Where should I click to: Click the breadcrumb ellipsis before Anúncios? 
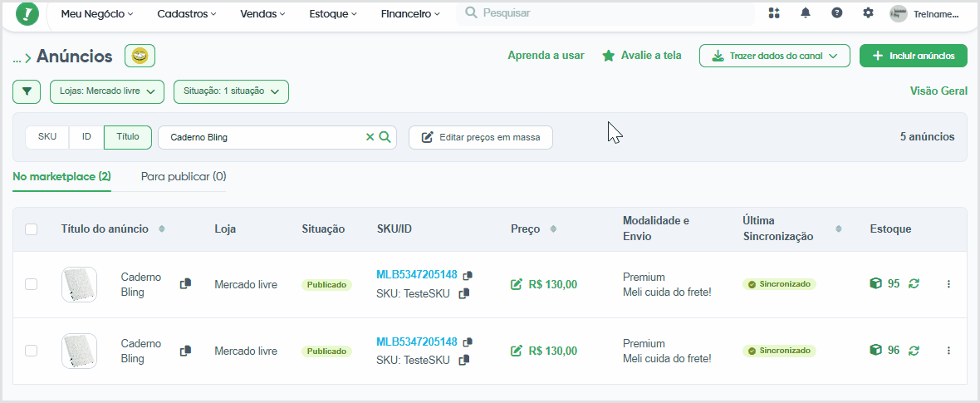pyautogui.click(x=17, y=58)
